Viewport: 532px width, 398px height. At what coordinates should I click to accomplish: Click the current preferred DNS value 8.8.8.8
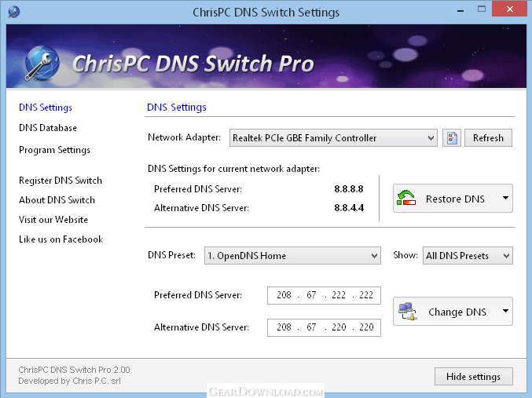coord(349,189)
